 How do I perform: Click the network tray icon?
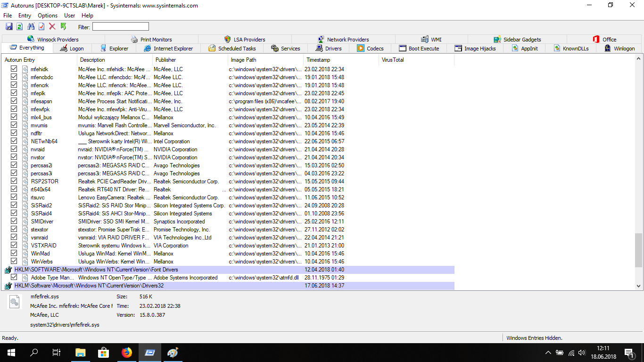pyautogui.click(x=571, y=353)
